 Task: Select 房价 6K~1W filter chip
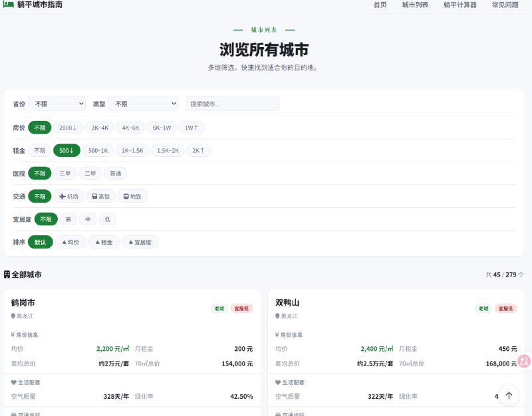pyautogui.click(x=162, y=128)
